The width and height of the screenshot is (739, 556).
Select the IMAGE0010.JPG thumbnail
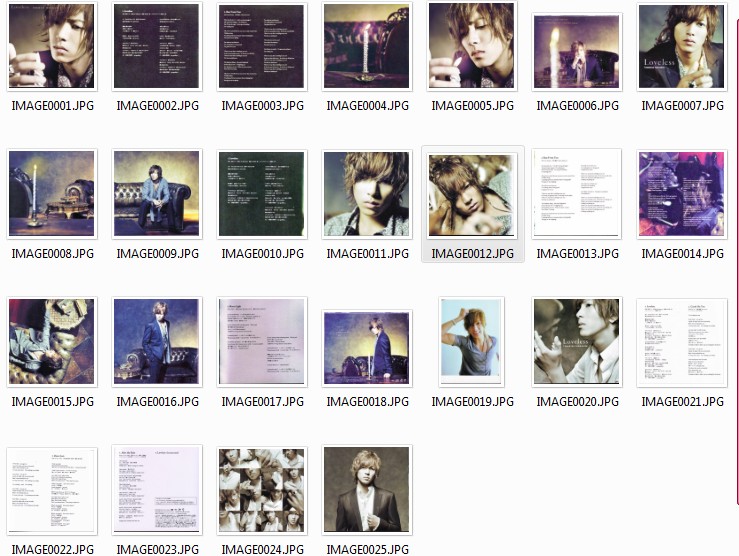coord(262,194)
